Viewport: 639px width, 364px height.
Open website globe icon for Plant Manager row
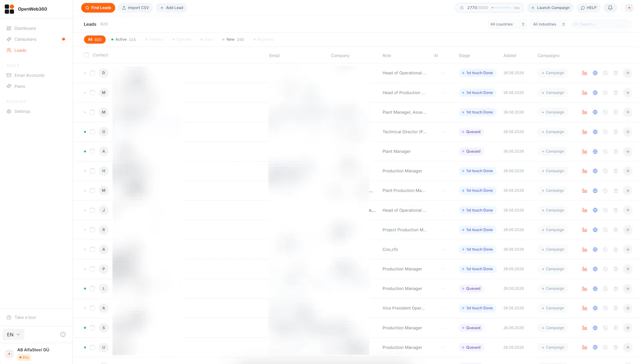(595, 151)
